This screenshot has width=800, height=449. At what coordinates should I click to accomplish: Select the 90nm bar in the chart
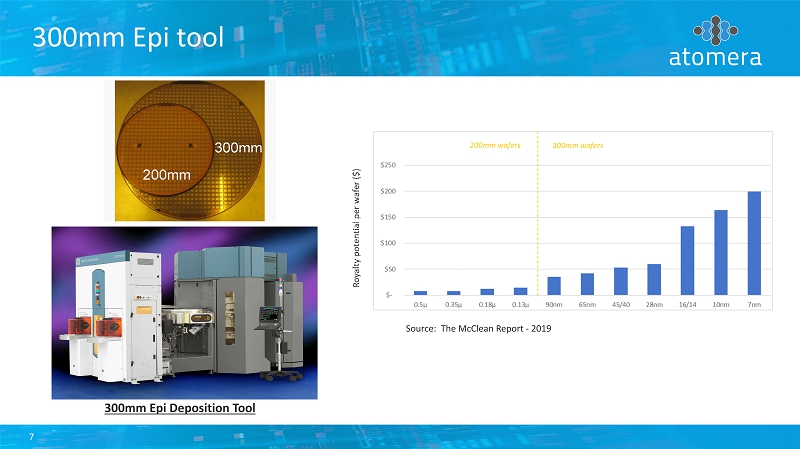(554, 285)
